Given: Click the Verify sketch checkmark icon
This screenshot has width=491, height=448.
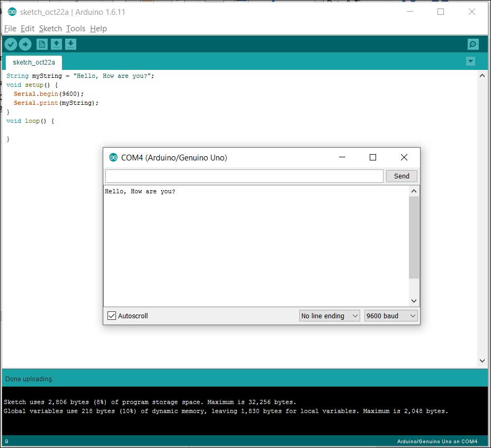Looking at the screenshot, I should pos(11,44).
